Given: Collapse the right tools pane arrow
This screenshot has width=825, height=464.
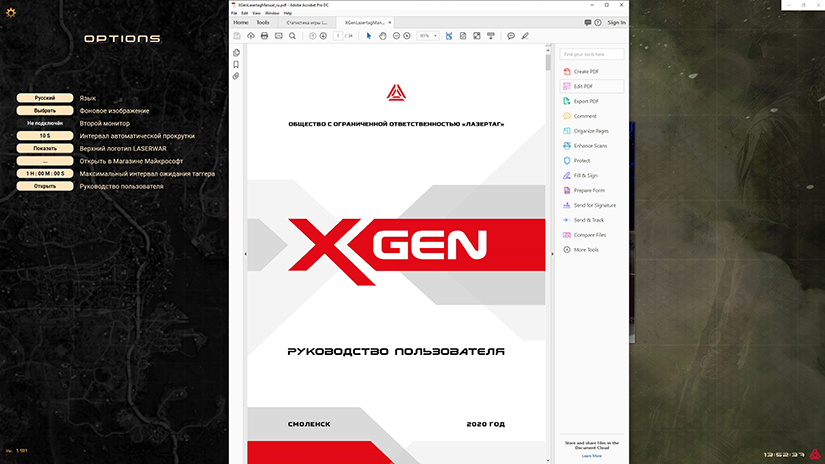Looking at the screenshot, I should [552, 254].
